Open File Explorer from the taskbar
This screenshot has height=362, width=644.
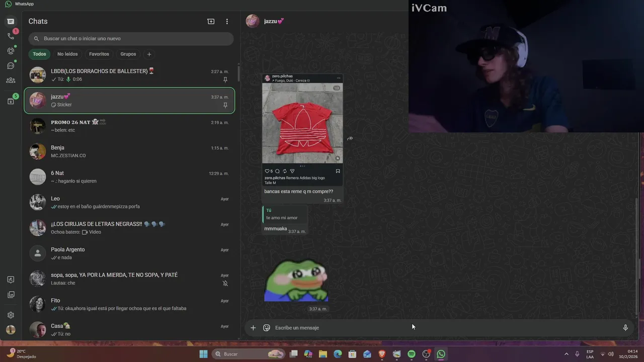pyautogui.click(x=323, y=354)
